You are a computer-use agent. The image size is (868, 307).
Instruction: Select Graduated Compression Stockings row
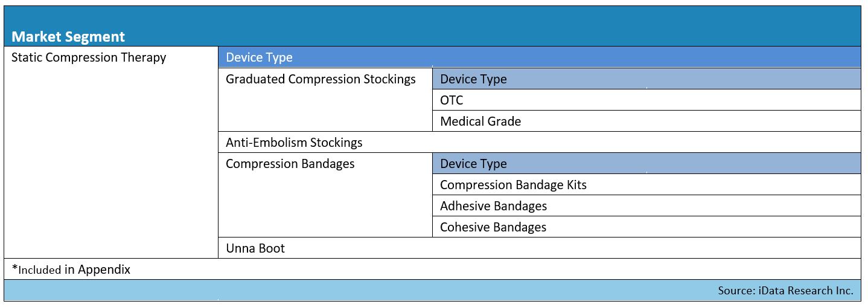(x=325, y=100)
